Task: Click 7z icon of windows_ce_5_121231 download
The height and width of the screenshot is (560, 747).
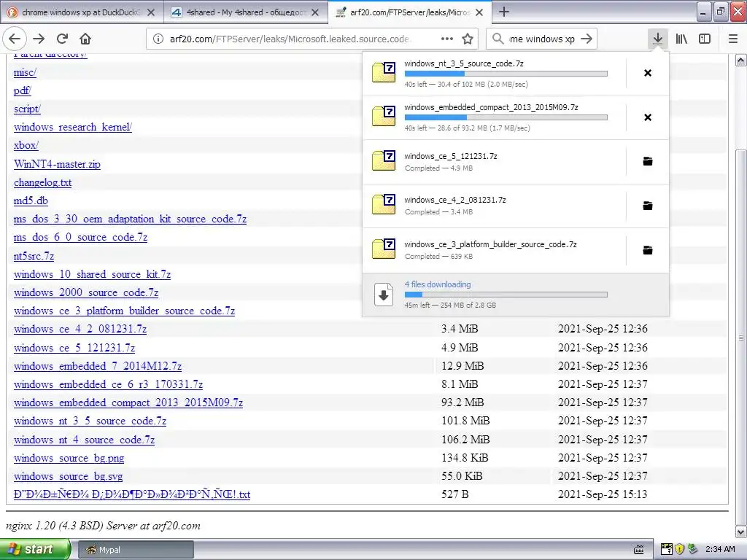Action: [x=384, y=161]
